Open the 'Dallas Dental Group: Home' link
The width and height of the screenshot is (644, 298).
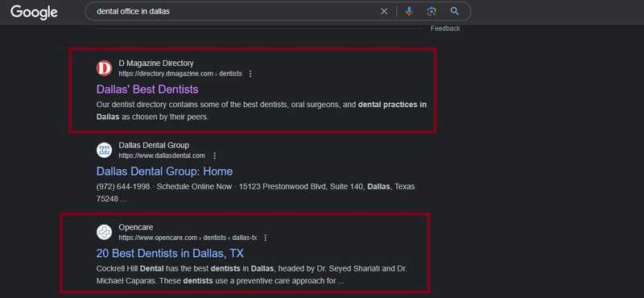pyautogui.click(x=164, y=172)
